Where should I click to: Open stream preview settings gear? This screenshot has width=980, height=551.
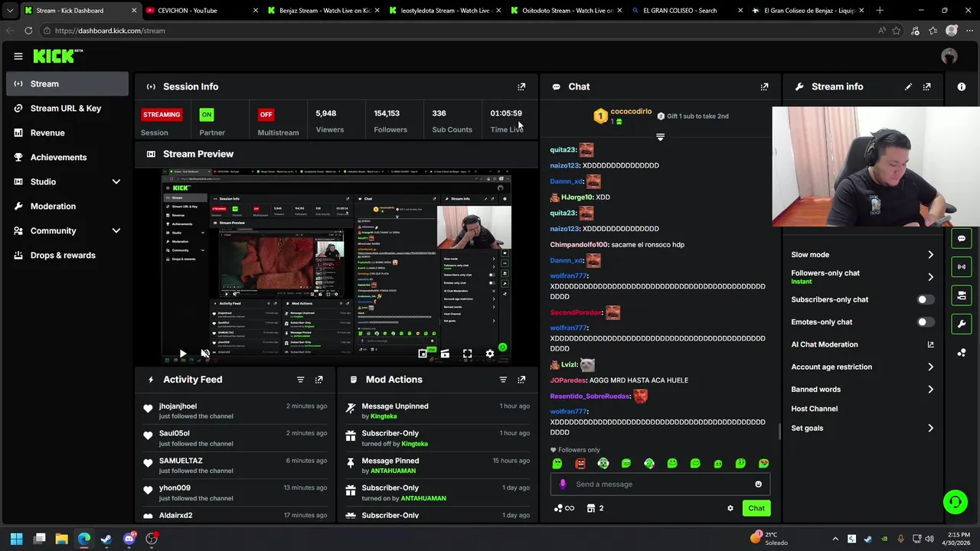490,354
